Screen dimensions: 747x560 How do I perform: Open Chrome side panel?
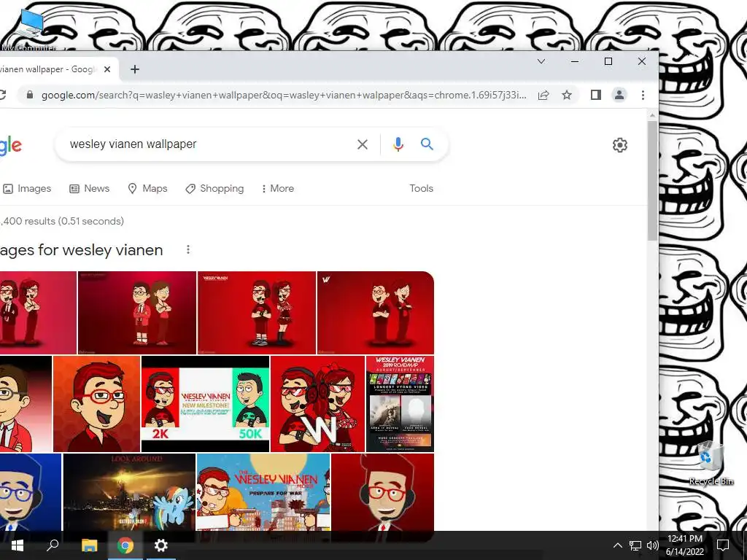(595, 95)
